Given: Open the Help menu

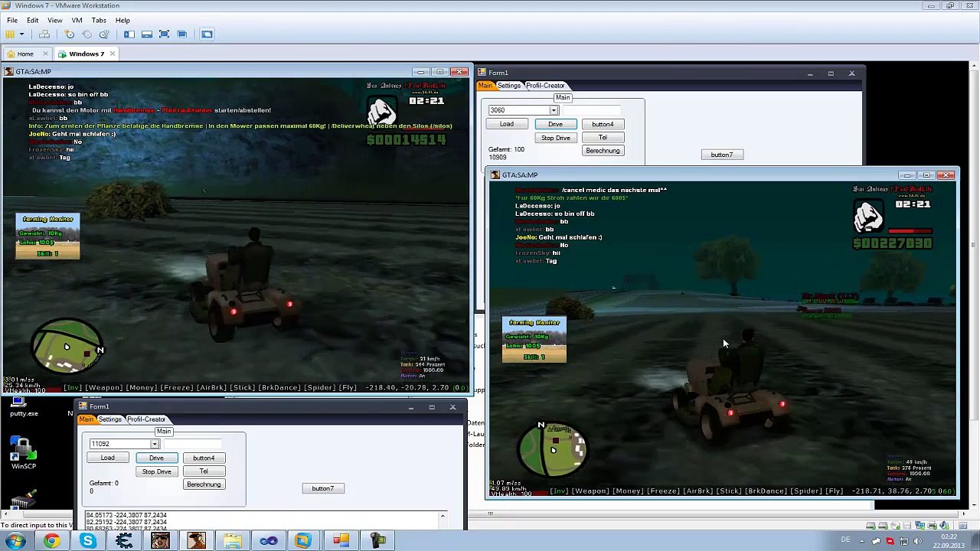Looking at the screenshot, I should [x=122, y=20].
